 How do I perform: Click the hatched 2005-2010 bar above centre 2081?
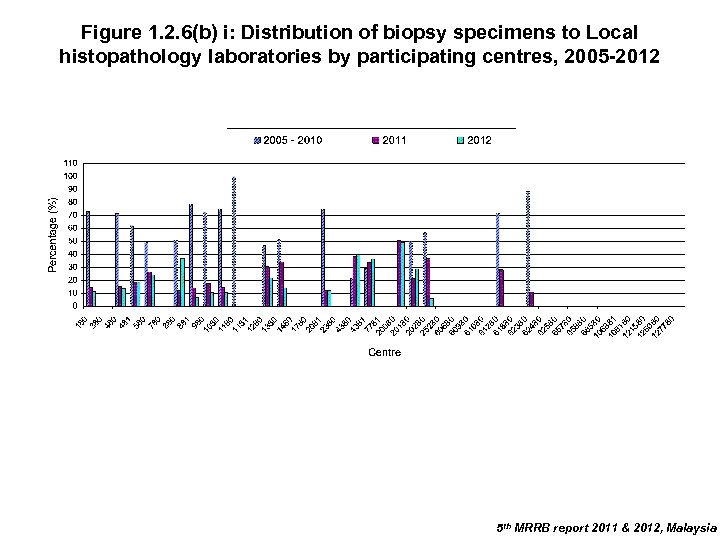click(323, 258)
